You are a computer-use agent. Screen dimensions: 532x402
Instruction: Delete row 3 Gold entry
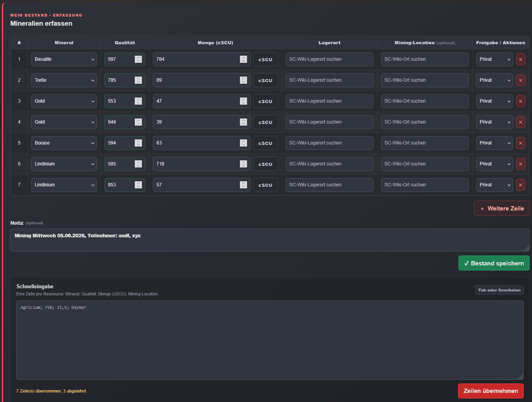pos(521,101)
